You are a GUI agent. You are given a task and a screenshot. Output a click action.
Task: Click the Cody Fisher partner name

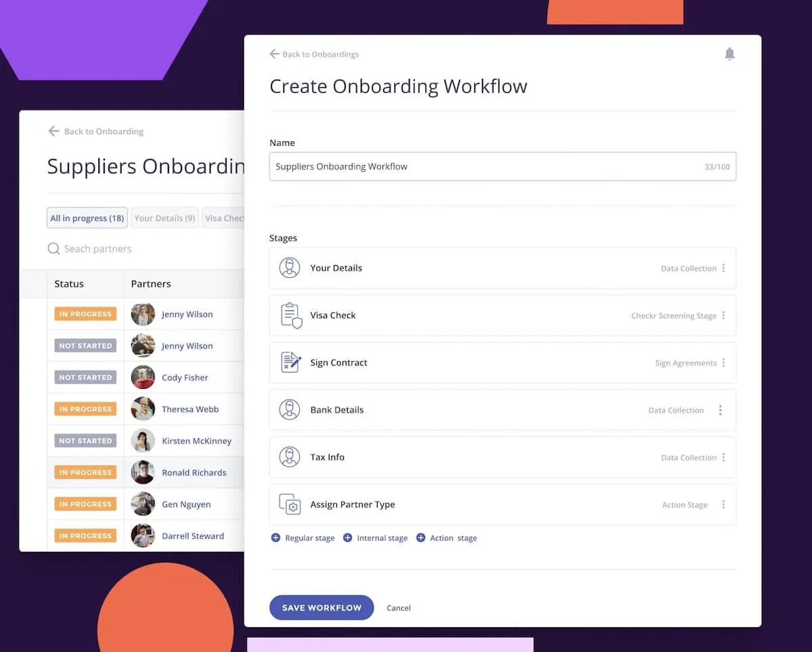185,377
